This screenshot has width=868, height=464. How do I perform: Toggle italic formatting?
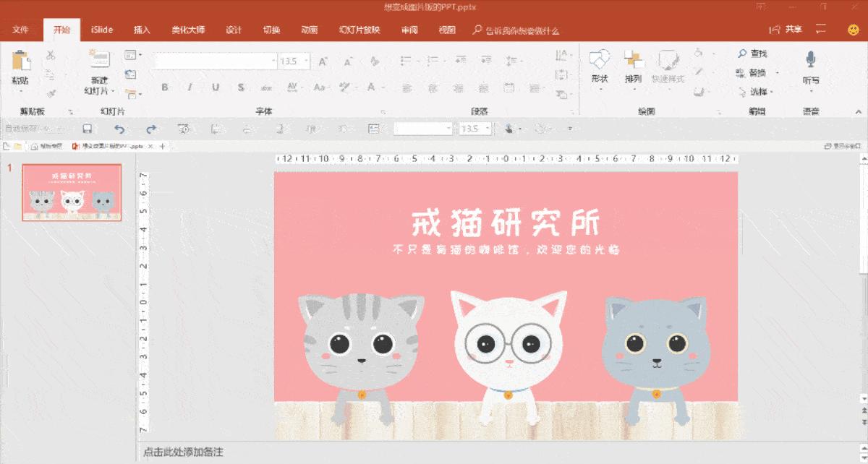coord(190,87)
